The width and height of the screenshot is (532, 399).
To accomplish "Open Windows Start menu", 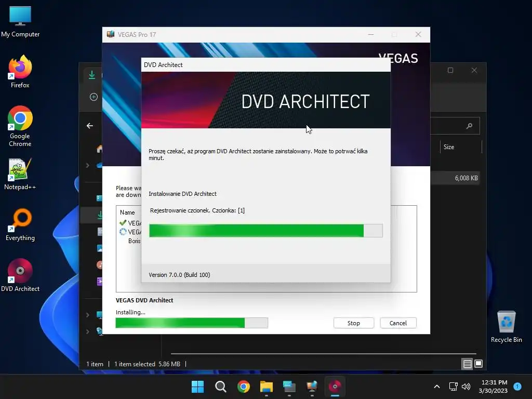I will pos(197,387).
